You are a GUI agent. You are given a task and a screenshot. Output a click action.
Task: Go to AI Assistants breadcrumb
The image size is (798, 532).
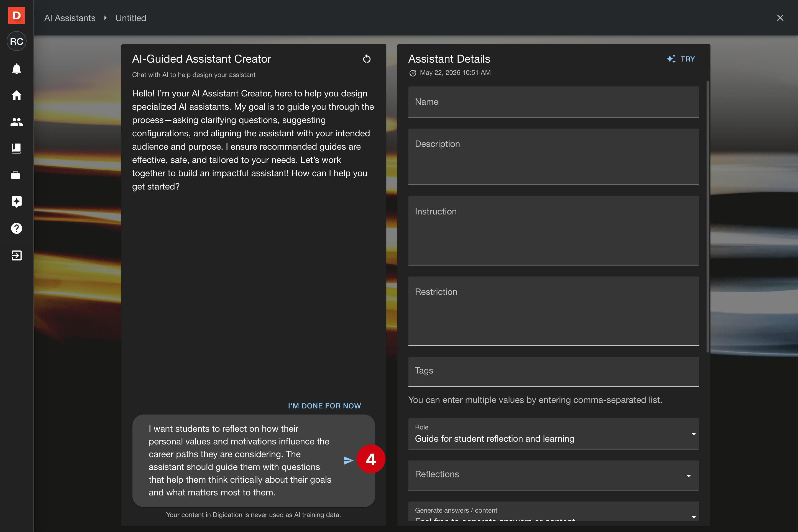tap(70, 18)
